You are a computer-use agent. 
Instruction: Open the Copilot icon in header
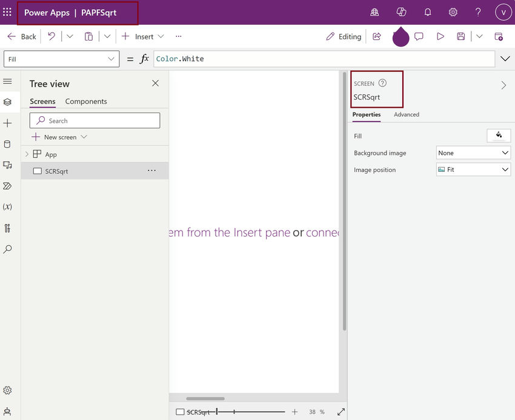click(401, 12)
